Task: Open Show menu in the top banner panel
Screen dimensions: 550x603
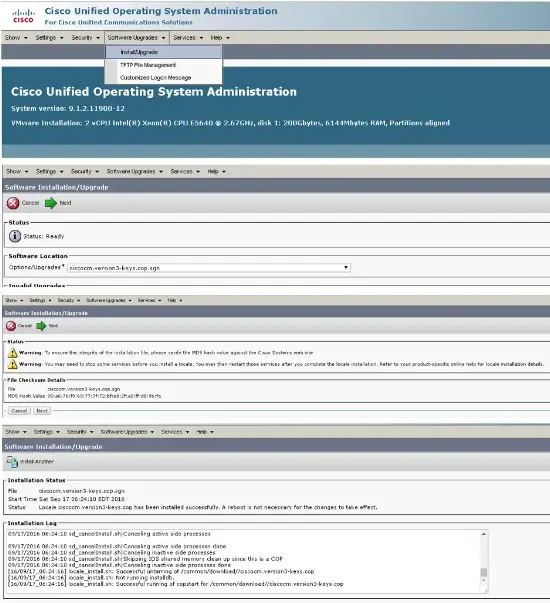Action: pyautogui.click(x=16, y=38)
